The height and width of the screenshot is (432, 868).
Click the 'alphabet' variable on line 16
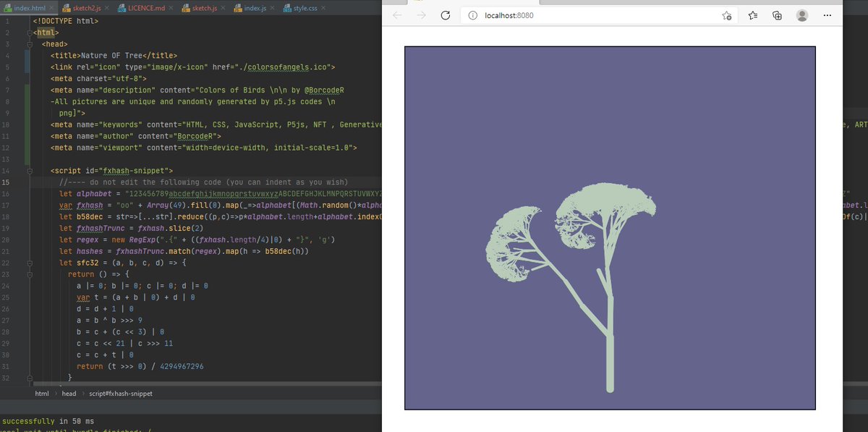tap(93, 193)
